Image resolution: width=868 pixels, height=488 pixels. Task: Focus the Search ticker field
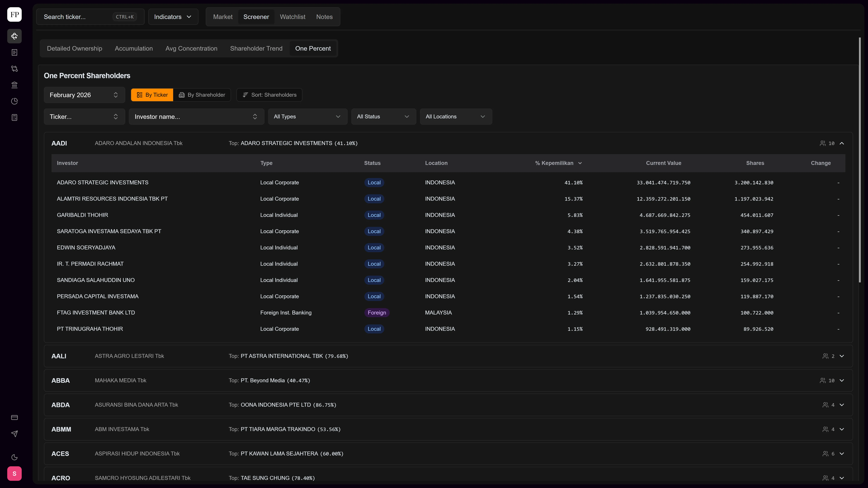(x=90, y=17)
